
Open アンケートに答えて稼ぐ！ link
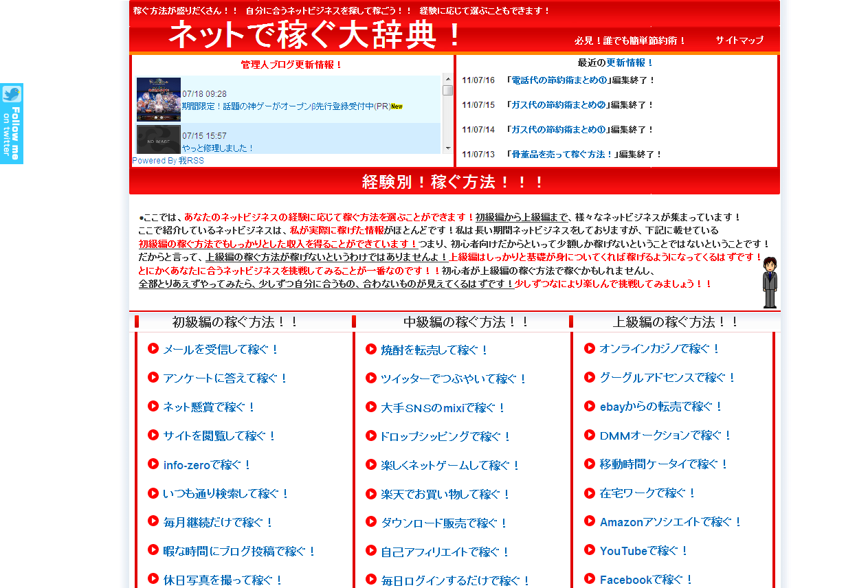point(226,378)
